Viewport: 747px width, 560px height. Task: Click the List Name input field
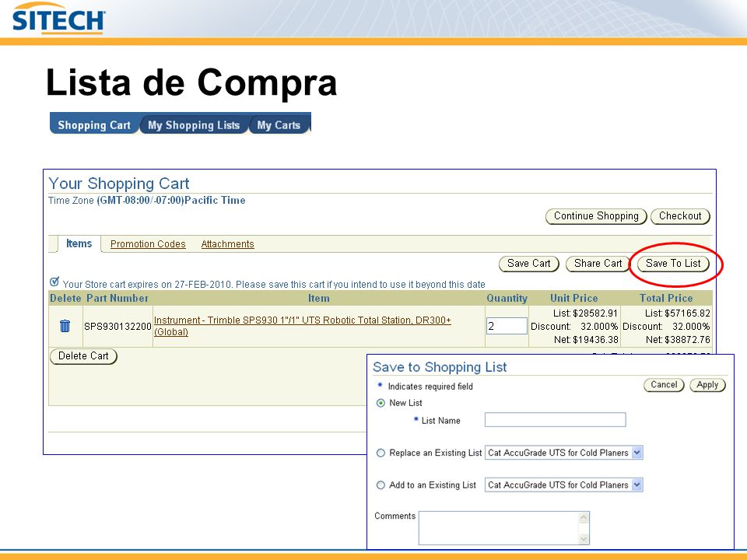coord(555,419)
